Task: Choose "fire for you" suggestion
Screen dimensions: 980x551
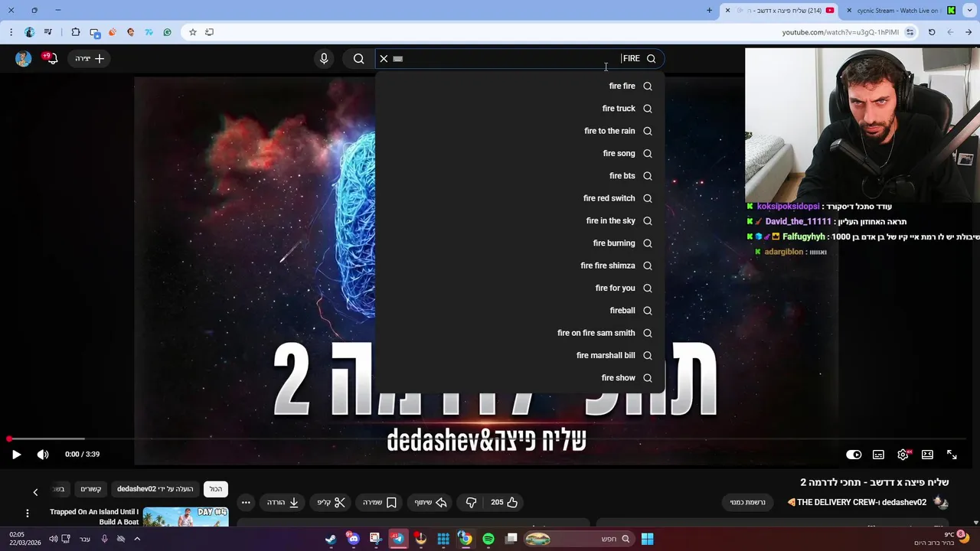Action: coord(520,288)
